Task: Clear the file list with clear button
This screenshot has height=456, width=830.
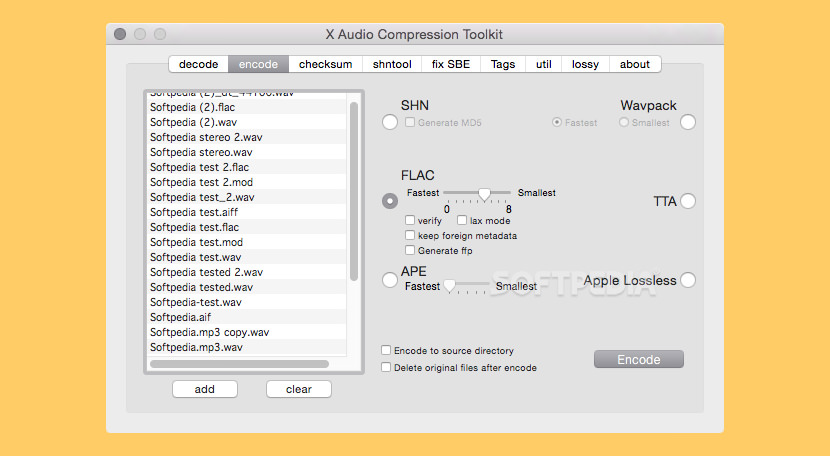Action: pos(298,389)
